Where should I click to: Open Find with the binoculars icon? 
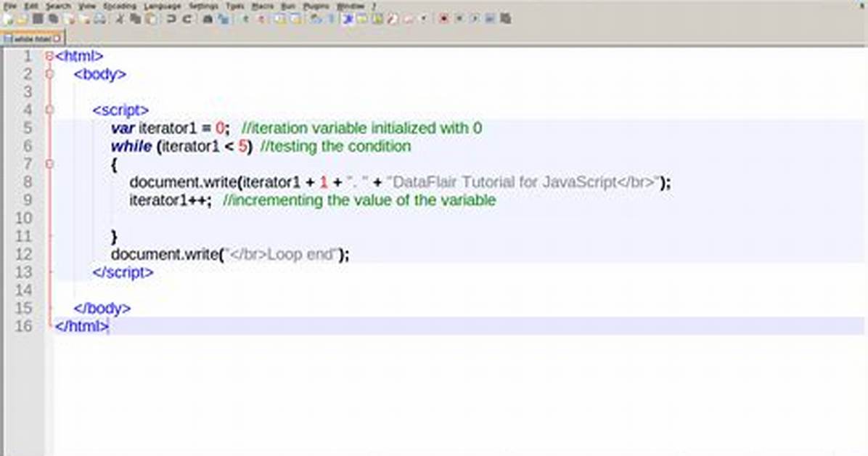pos(208,19)
